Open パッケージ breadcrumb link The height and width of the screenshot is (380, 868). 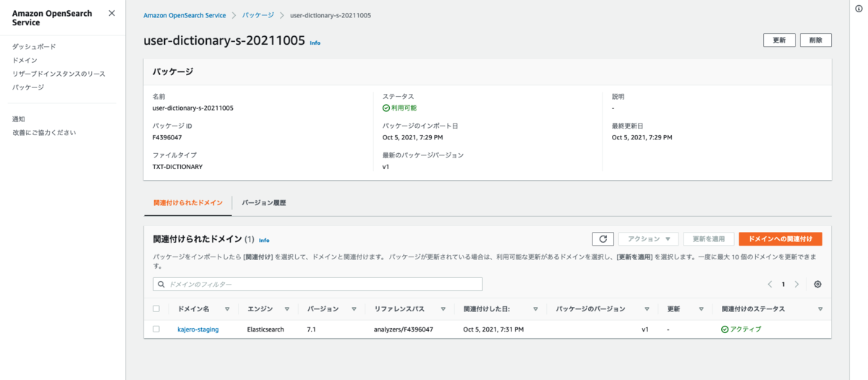pyautogui.click(x=258, y=15)
